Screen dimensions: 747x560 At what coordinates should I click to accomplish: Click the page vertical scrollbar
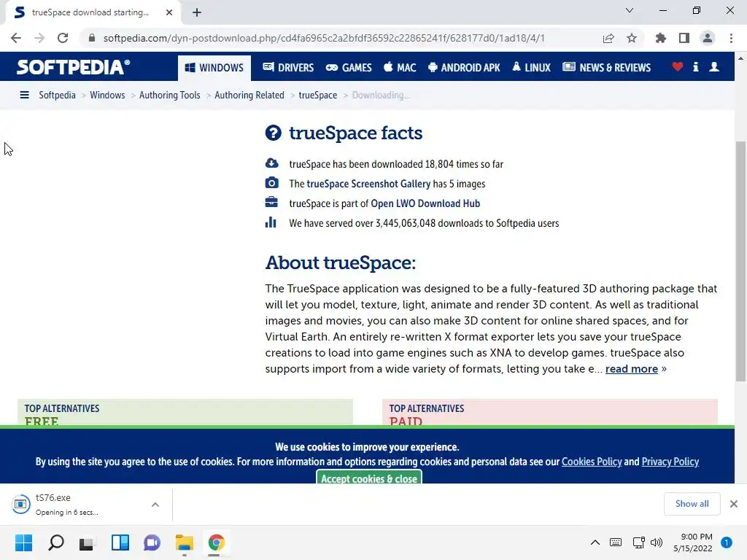click(x=740, y=261)
